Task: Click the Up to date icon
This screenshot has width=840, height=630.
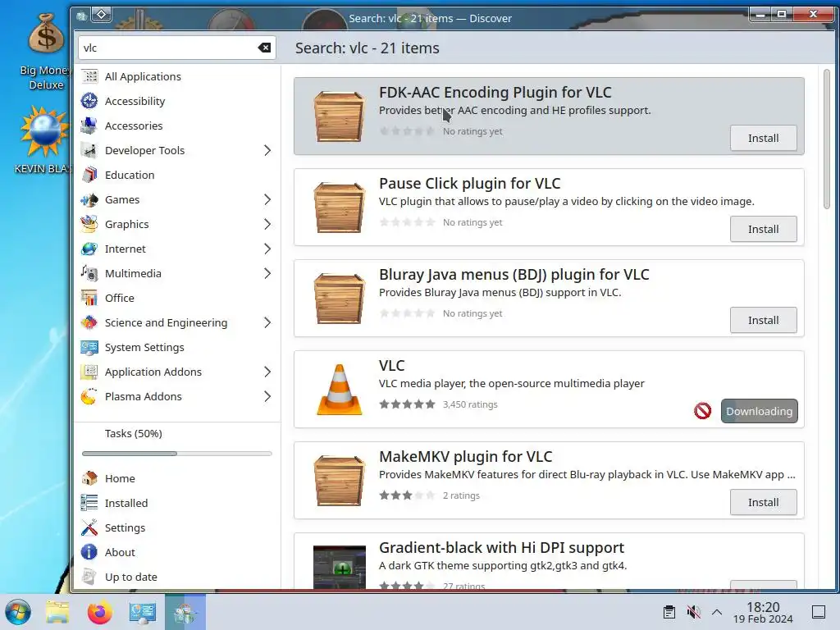Action: 89,577
